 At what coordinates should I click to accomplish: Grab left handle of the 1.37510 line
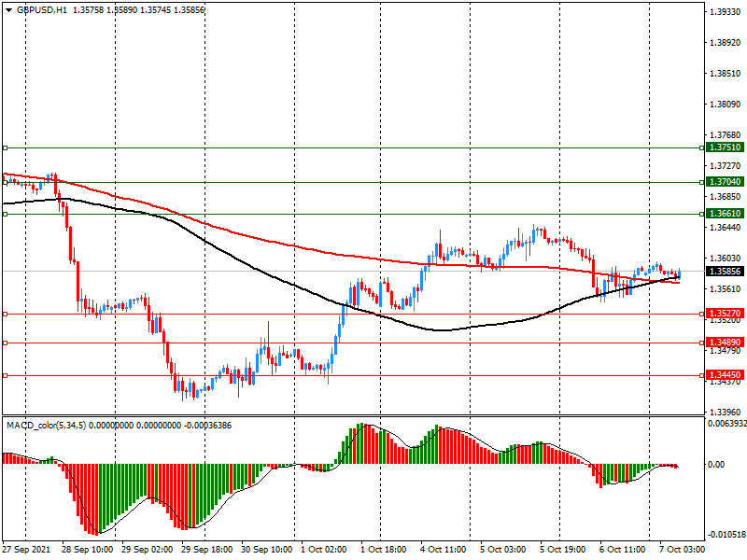point(6,148)
